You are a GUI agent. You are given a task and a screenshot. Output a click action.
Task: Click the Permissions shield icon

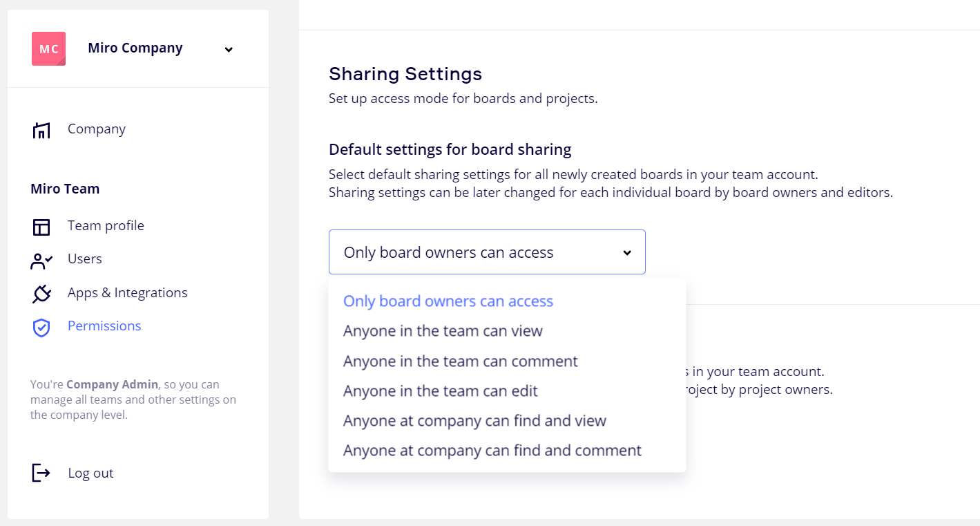[41, 327]
